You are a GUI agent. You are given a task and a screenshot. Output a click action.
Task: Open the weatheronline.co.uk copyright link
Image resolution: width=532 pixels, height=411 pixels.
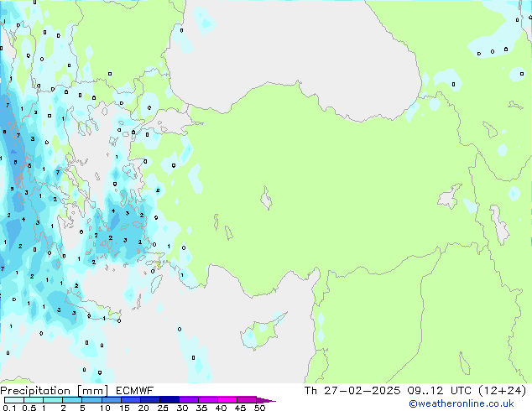(x=462, y=403)
